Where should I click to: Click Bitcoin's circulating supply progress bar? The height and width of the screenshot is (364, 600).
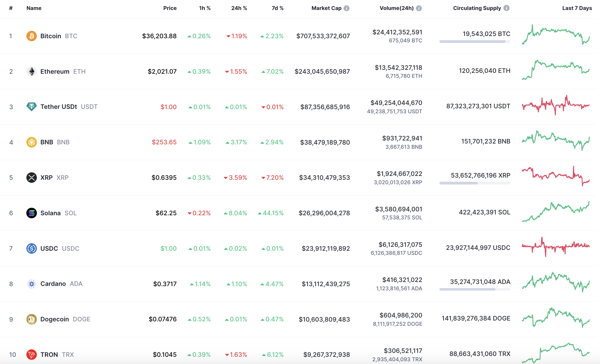475,42
